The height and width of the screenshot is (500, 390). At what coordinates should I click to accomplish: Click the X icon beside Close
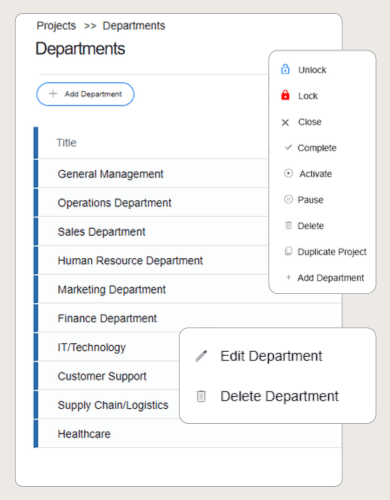click(285, 122)
